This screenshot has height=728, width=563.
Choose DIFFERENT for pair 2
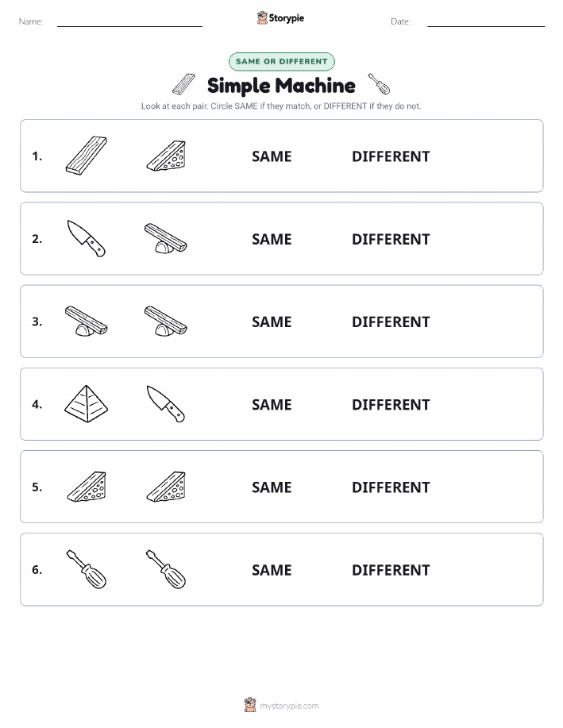click(x=391, y=239)
